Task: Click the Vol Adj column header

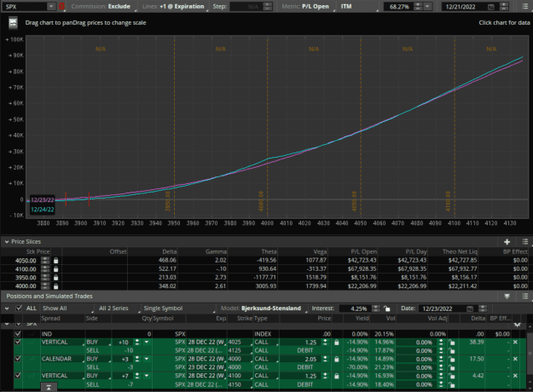Action: pyautogui.click(x=437, y=319)
